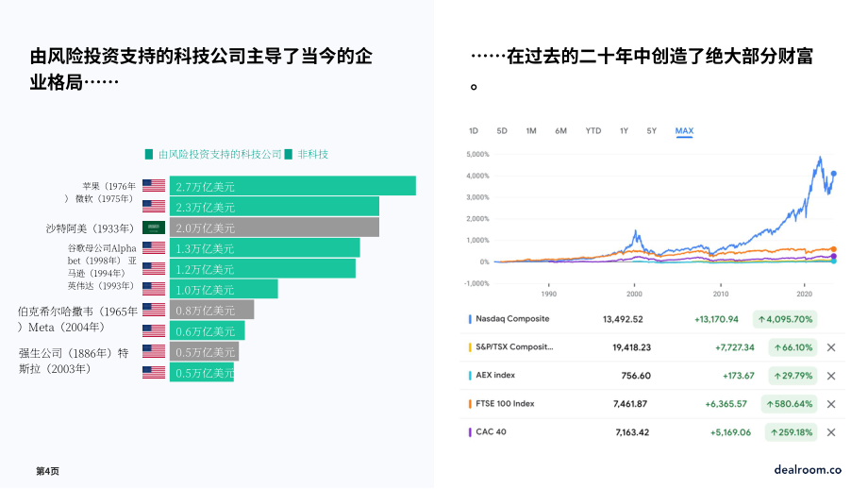Image resolution: width=868 pixels, height=489 pixels.
Task: Click the CAC 40 index name
Action: 491,432
